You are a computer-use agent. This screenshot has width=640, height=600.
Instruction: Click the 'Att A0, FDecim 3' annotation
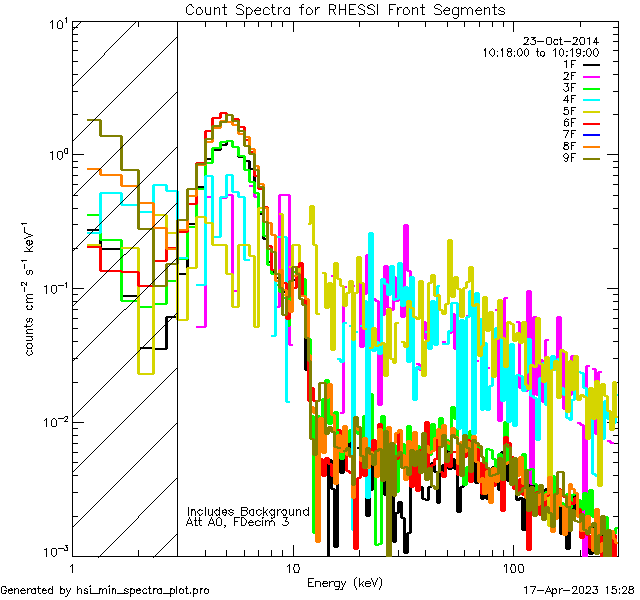(x=237, y=522)
